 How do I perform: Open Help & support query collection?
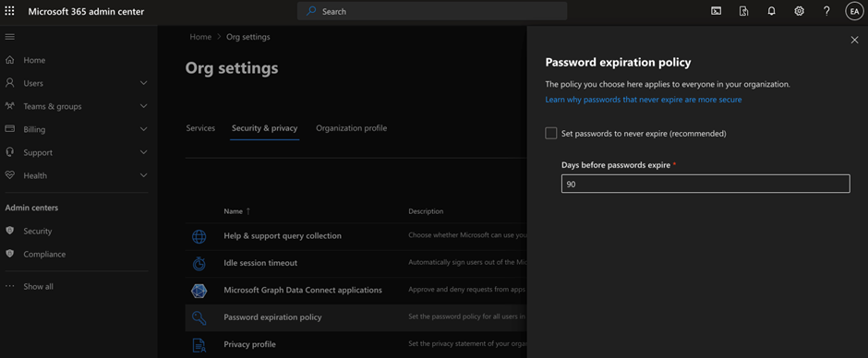pos(283,235)
